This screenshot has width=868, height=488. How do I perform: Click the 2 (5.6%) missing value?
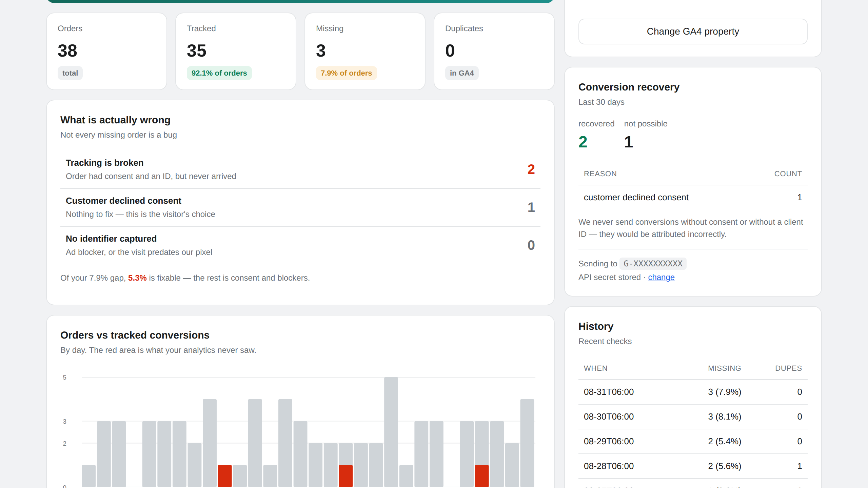coord(725,466)
